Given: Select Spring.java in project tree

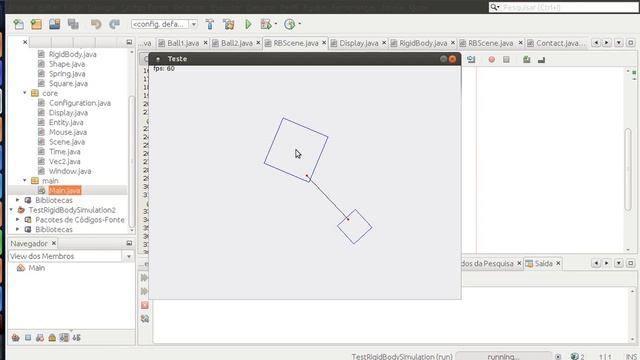Looking at the screenshot, I should (x=67, y=74).
